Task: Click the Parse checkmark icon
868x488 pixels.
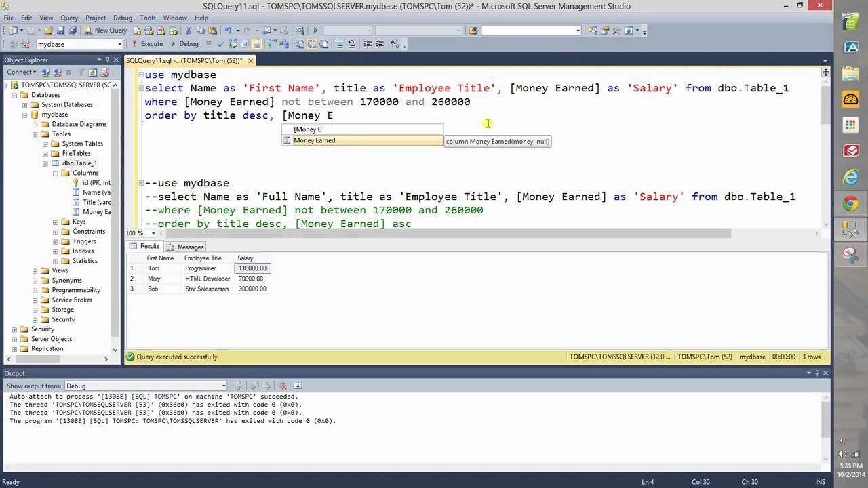Action: 220,44
